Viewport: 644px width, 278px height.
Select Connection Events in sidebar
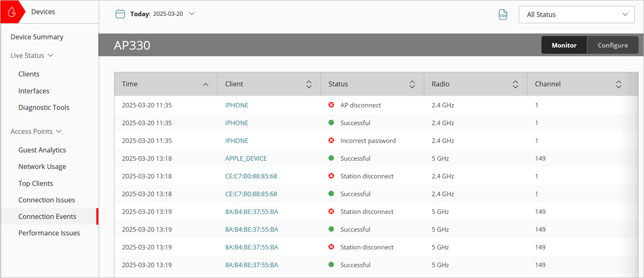click(x=47, y=216)
